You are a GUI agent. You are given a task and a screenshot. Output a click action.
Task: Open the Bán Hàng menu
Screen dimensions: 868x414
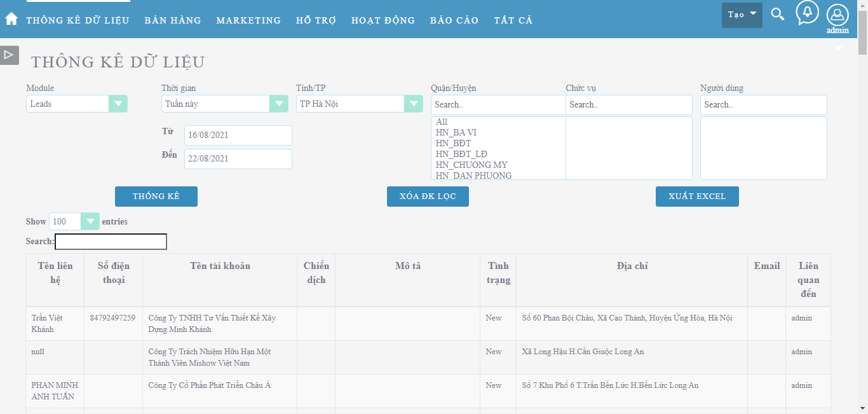pyautogui.click(x=173, y=20)
